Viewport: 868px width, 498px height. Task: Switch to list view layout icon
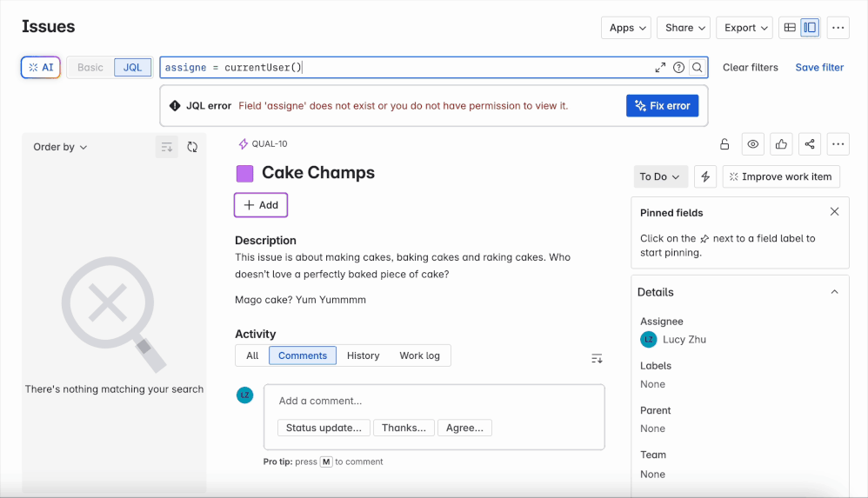pos(790,28)
